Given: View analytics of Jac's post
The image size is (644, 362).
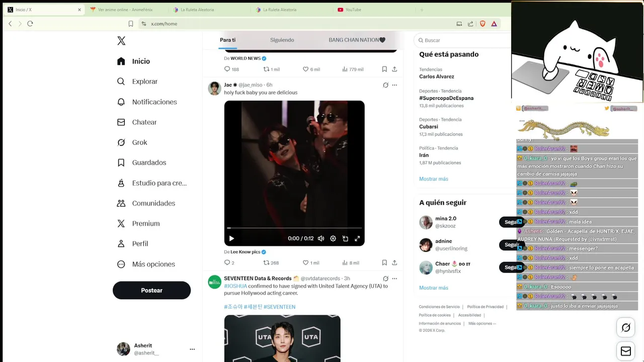Looking at the screenshot, I should 351,262.
